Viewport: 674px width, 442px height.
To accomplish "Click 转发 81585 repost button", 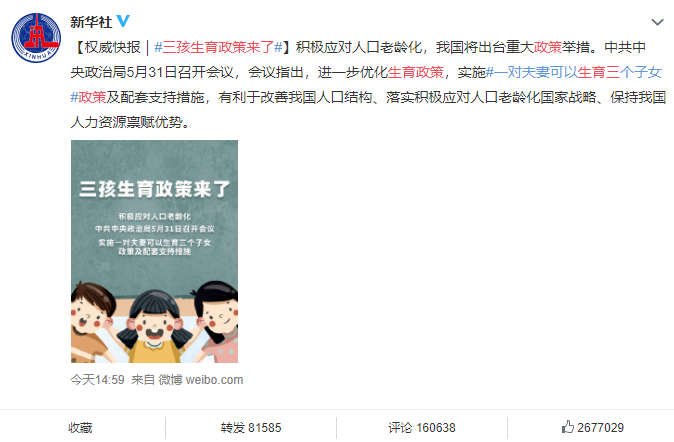I will coord(251,427).
